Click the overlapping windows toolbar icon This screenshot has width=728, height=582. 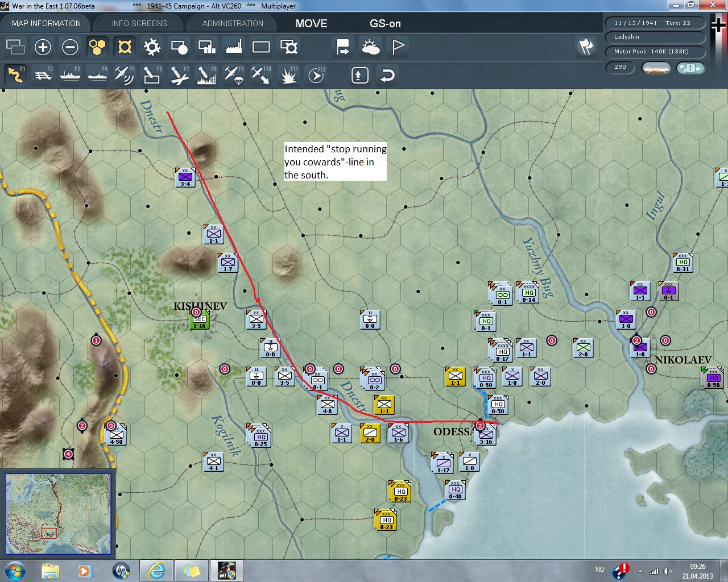(15, 47)
